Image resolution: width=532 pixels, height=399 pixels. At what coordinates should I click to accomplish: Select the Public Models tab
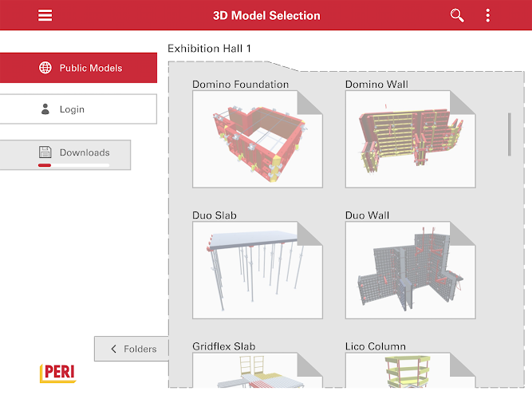(x=78, y=68)
